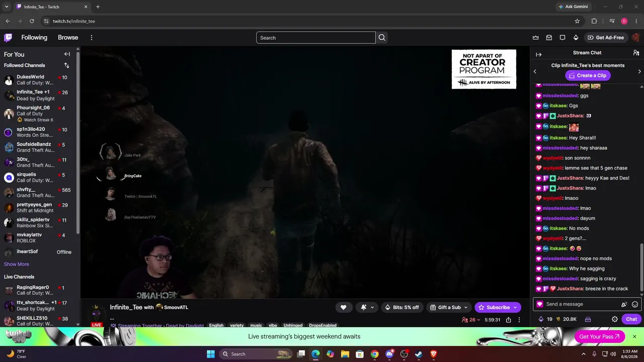The image size is (644, 362).
Task: Show the previous chat banner with left chevron
Action: (535, 71)
